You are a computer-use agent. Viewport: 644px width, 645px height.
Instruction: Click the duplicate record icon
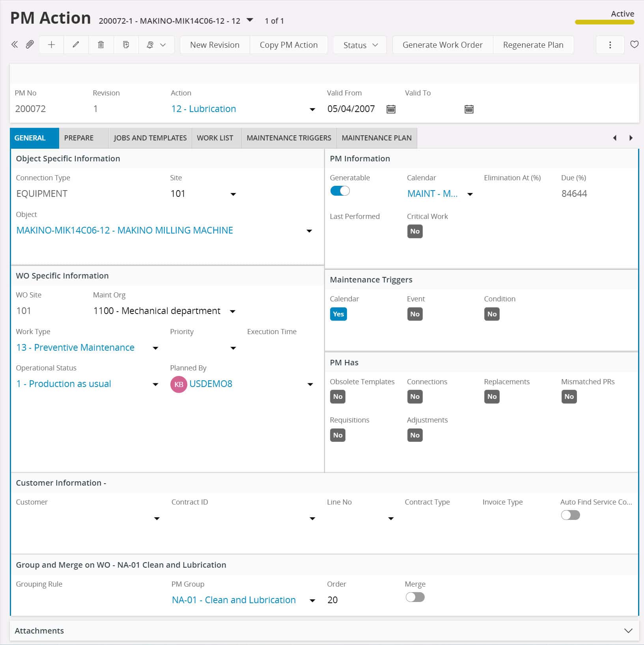pos(126,45)
